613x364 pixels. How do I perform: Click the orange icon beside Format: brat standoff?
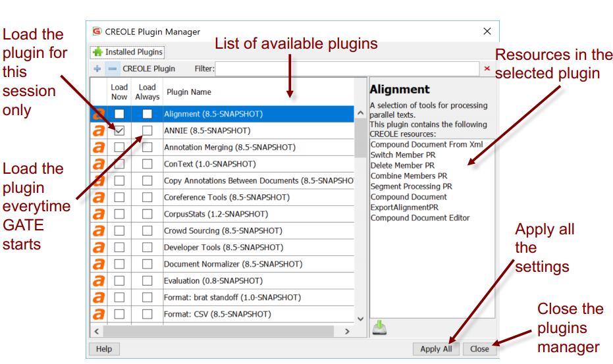pos(99,298)
